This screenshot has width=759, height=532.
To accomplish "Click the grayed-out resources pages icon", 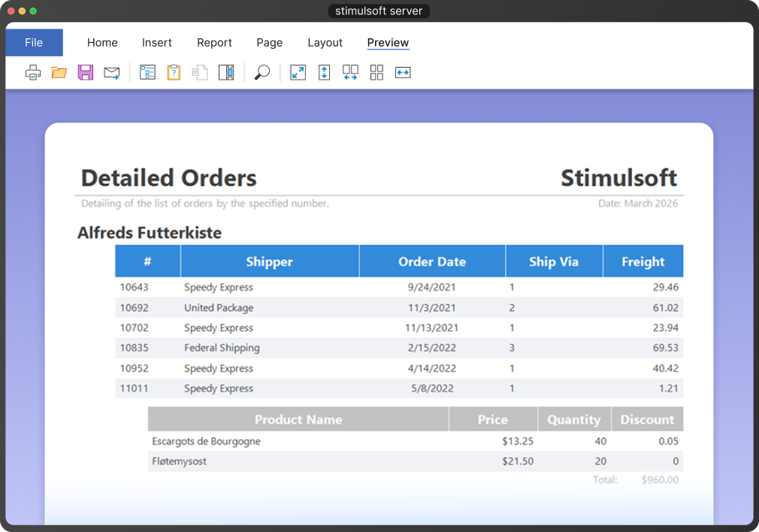I will tap(200, 73).
